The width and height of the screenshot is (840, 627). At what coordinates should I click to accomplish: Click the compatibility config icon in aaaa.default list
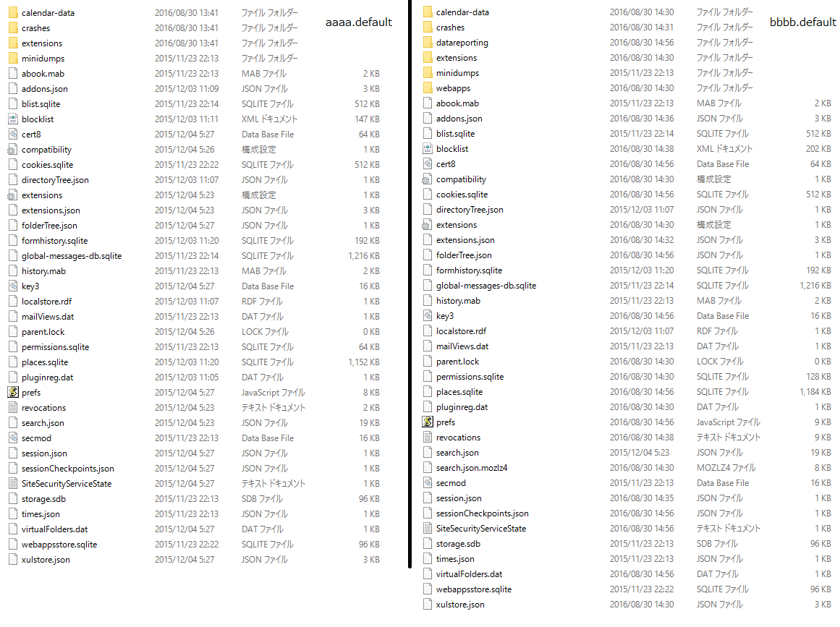click(x=12, y=150)
